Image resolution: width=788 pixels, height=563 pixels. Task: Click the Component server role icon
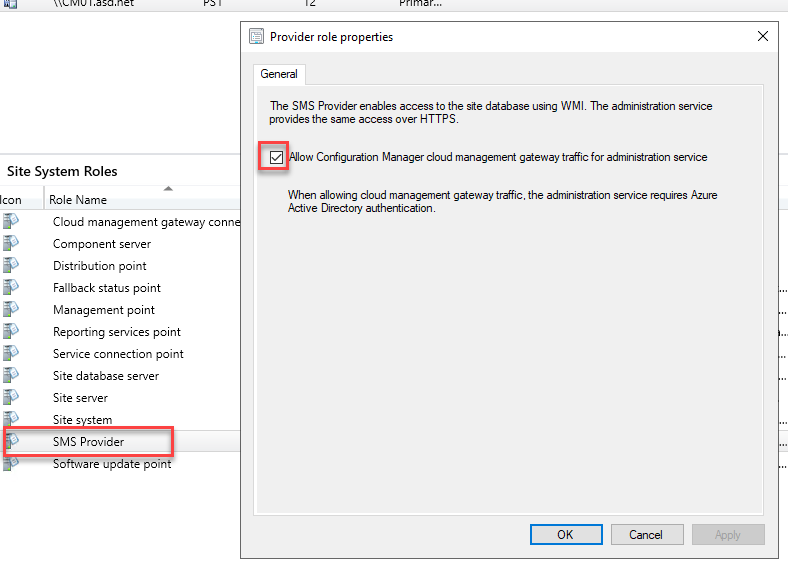10,244
